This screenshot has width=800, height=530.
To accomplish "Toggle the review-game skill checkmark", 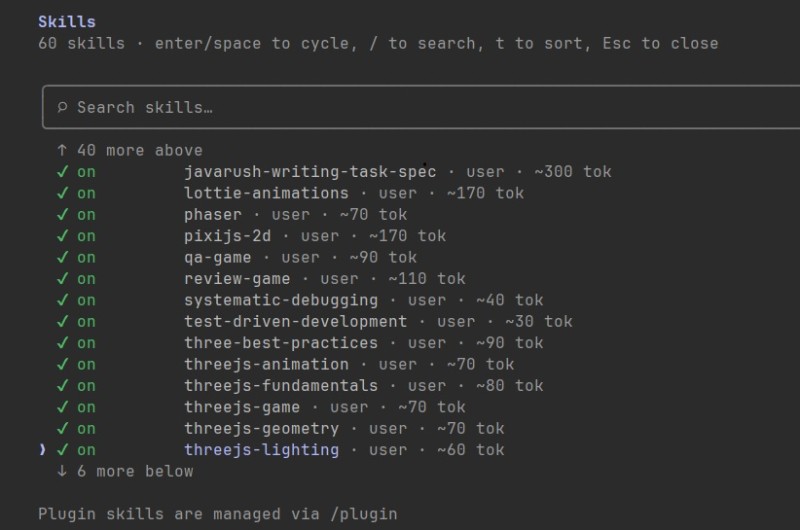I will coord(62,279).
